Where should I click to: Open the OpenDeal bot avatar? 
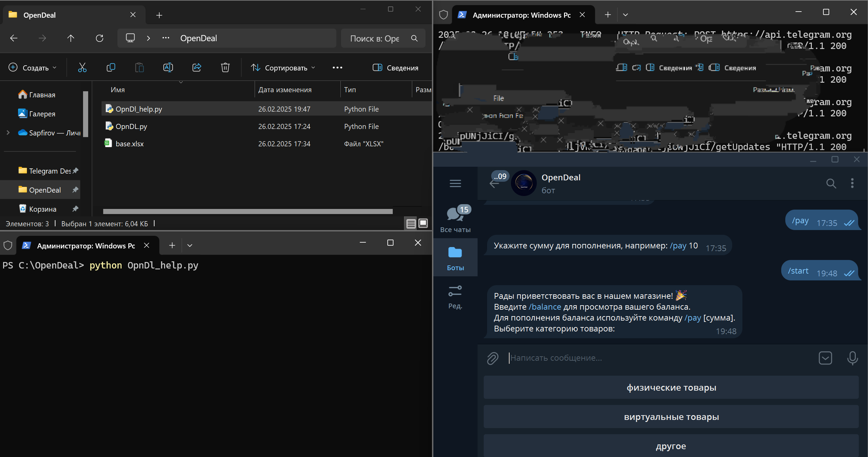point(524,183)
